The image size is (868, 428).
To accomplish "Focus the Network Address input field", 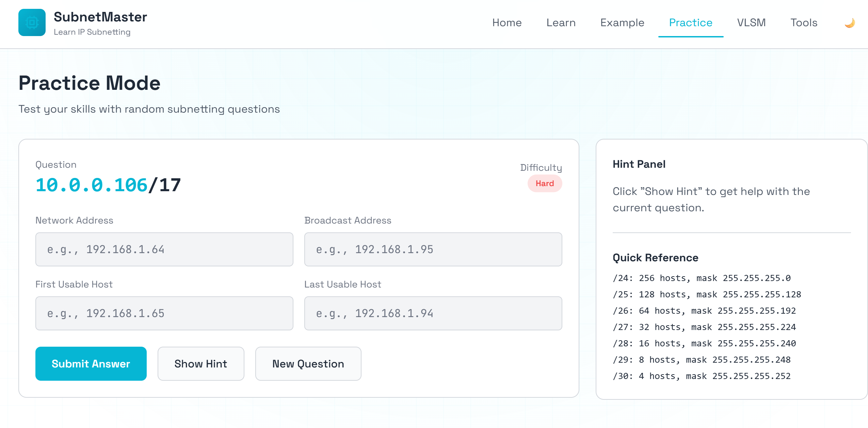I will tap(164, 249).
